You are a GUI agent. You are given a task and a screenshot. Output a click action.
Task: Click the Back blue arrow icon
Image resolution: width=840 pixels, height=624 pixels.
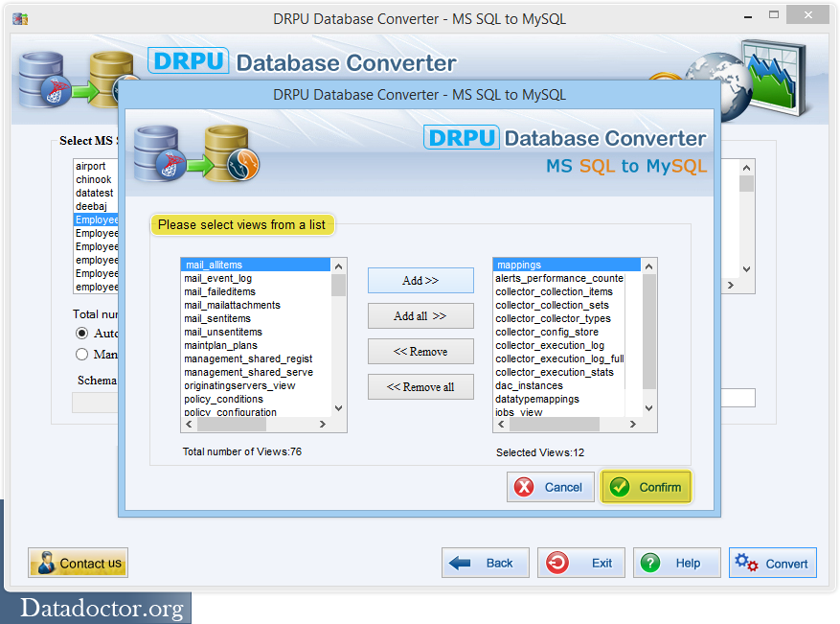coord(460,563)
